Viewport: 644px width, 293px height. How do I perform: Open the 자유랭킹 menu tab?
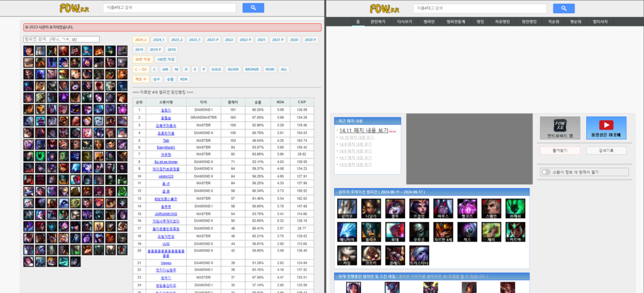point(502,22)
